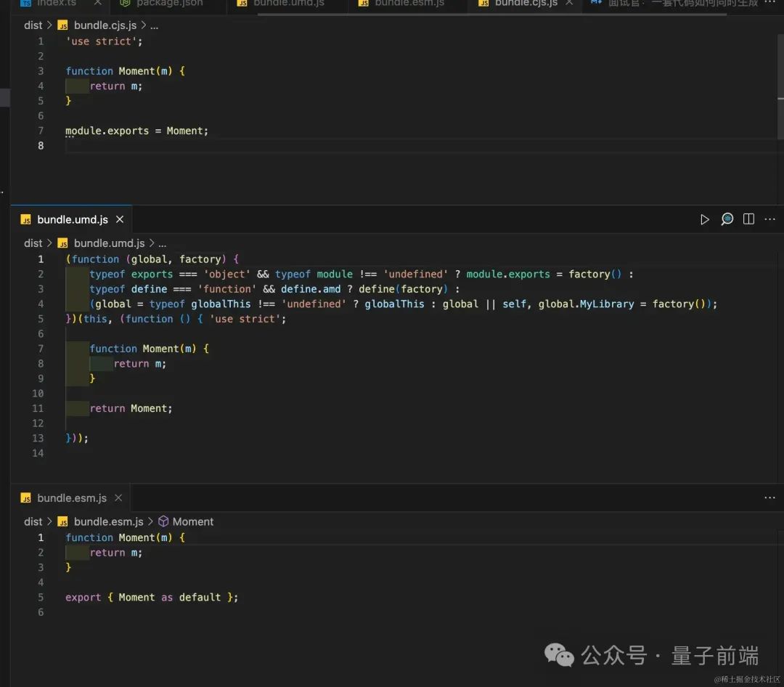Click 'define(factory)' in the bundle.umd.js code
The height and width of the screenshot is (687, 784).
(x=404, y=289)
